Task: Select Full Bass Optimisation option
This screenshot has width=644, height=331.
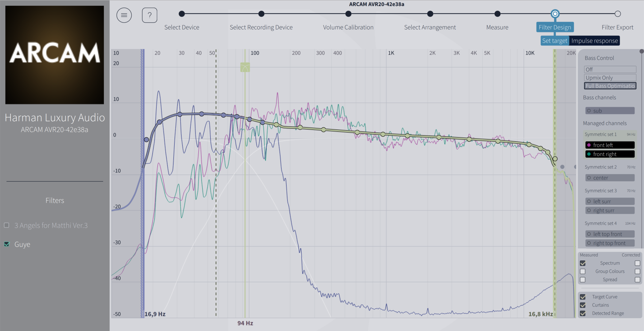Action: (x=610, y=86)
